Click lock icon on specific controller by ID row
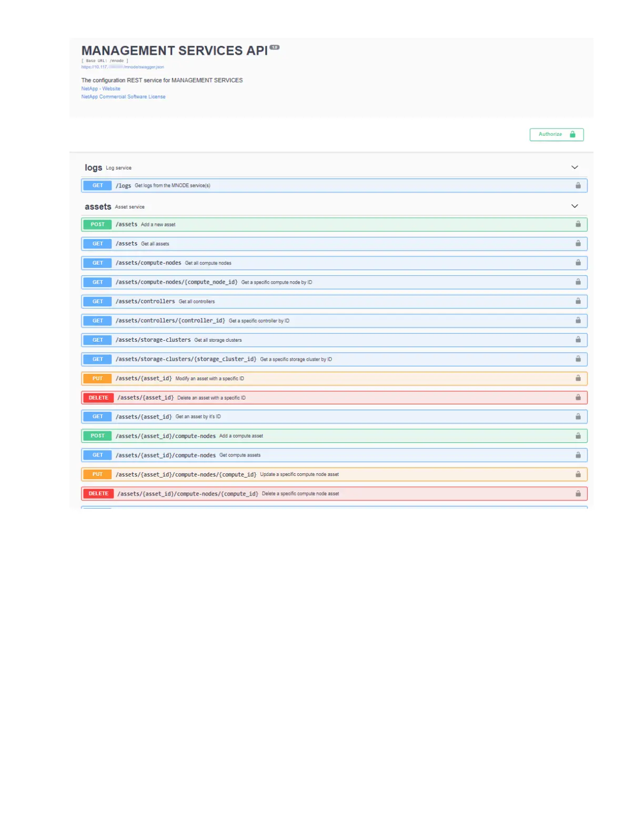This screenshot has width=644, height=834. 578,321
